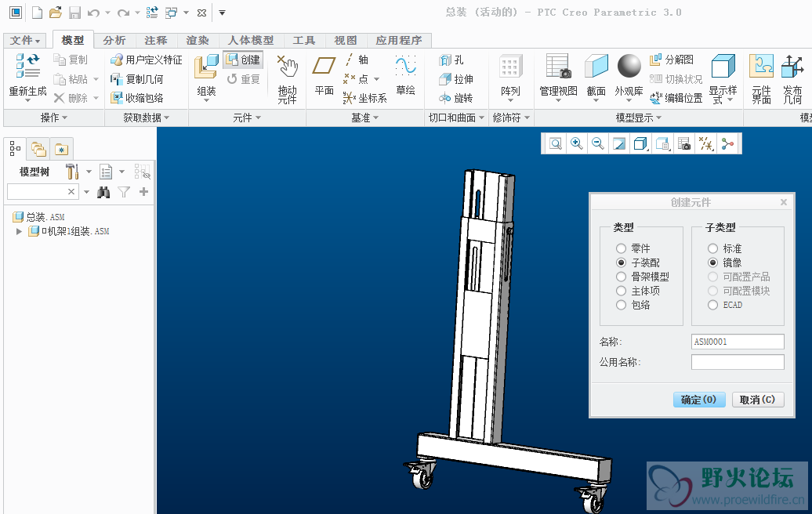Select the 包络 (Envelope) radio
This screenshot has width=812, height=514.
622,305
